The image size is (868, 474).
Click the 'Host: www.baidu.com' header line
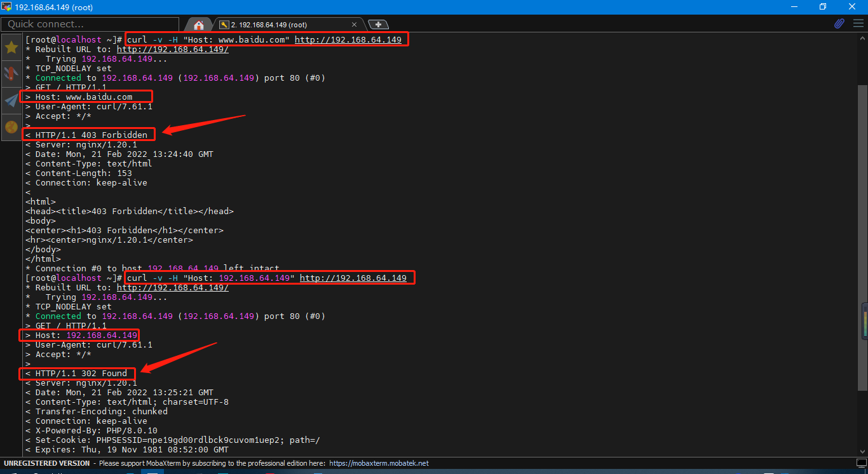click(x=79, y=97)
